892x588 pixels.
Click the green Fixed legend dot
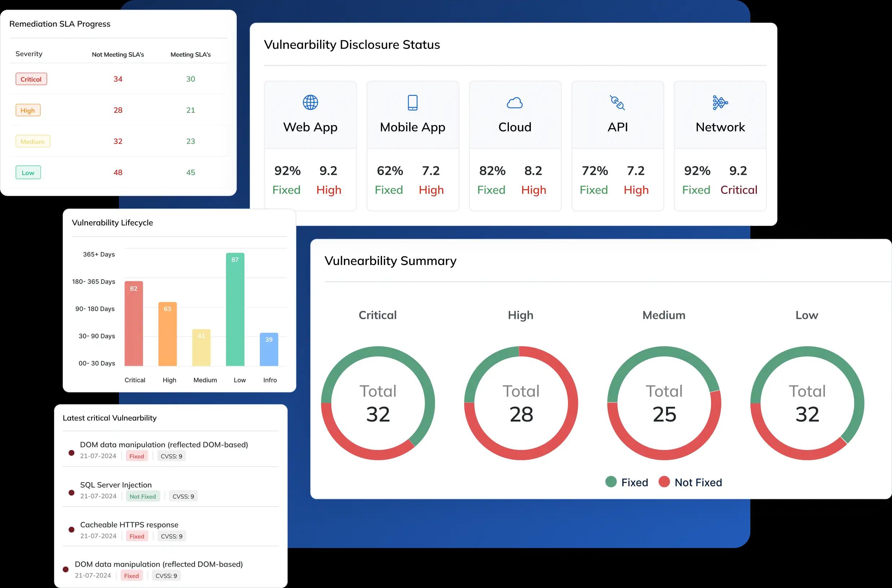coord(611,482)
